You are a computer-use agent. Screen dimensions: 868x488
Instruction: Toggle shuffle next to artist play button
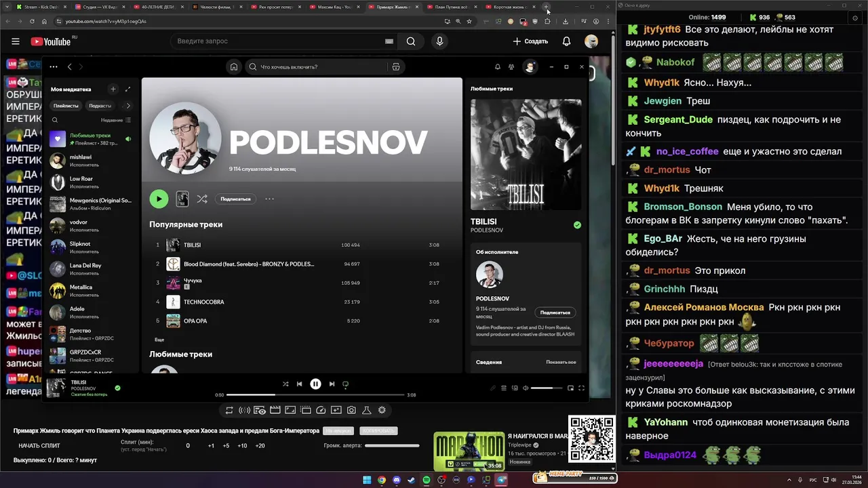coord(202,199)
